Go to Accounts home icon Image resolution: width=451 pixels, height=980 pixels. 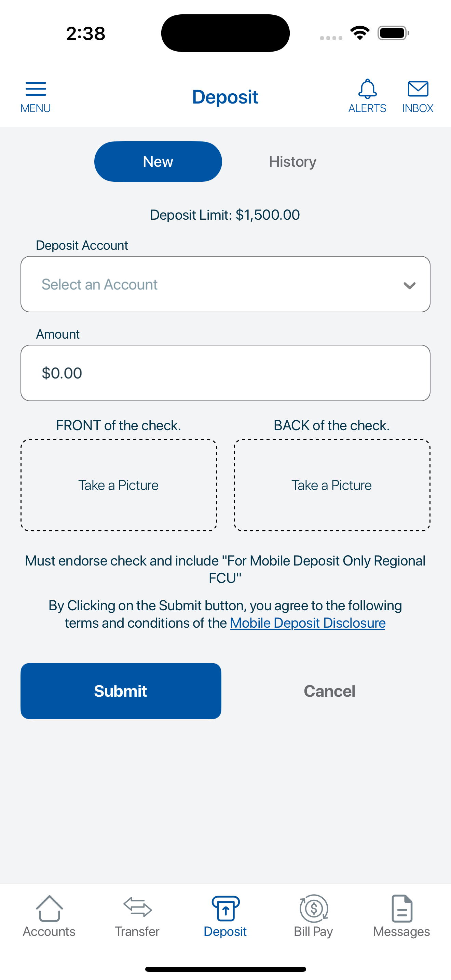(49, 909)
